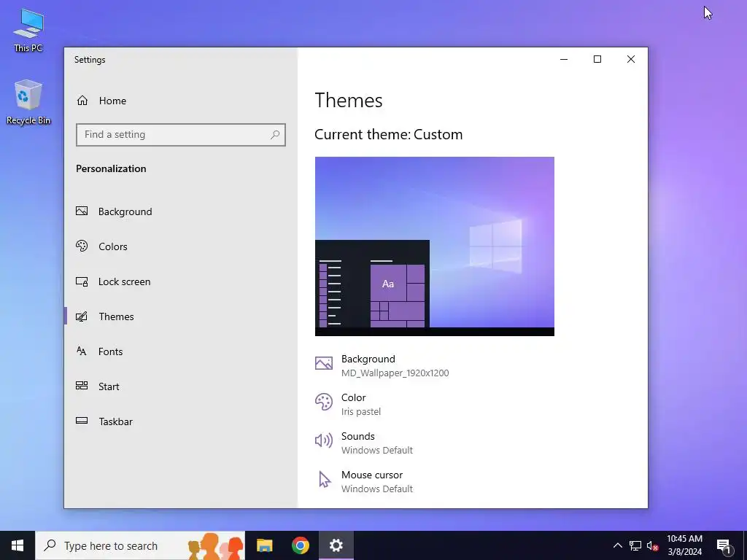This screenshot has height=560, width=747.
Task: Select the Recycle Bin desktop icon
Action: (x=28, y=102)
